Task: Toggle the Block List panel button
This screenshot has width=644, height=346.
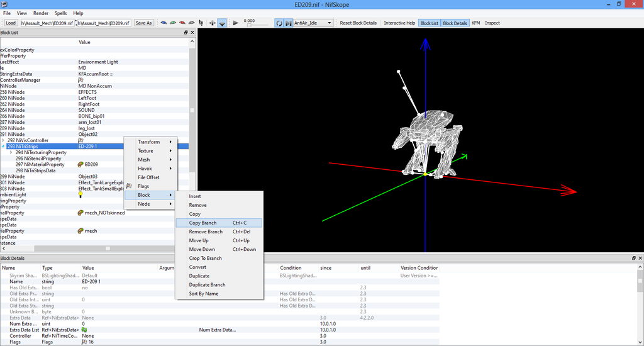Action: (429, 23)
